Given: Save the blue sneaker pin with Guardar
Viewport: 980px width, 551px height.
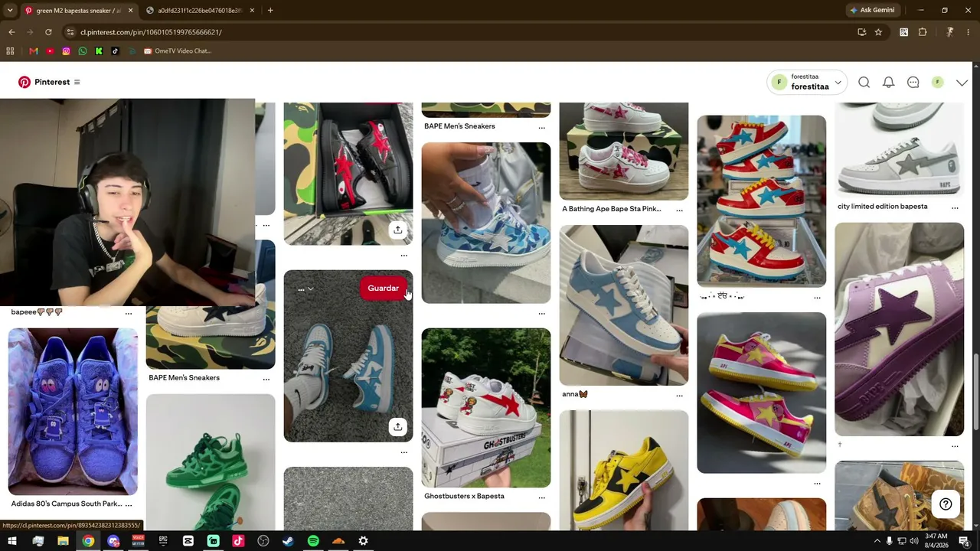Looking at the screenshot, I should pos(383,289).
